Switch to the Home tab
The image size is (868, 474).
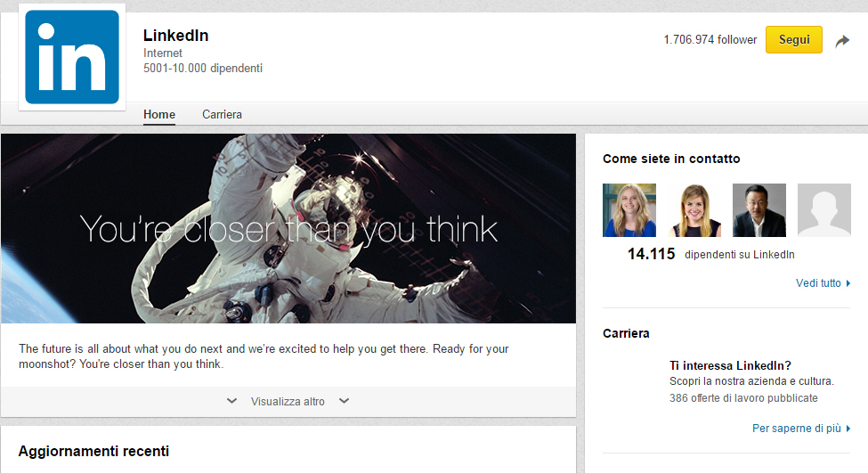[159, 114]
